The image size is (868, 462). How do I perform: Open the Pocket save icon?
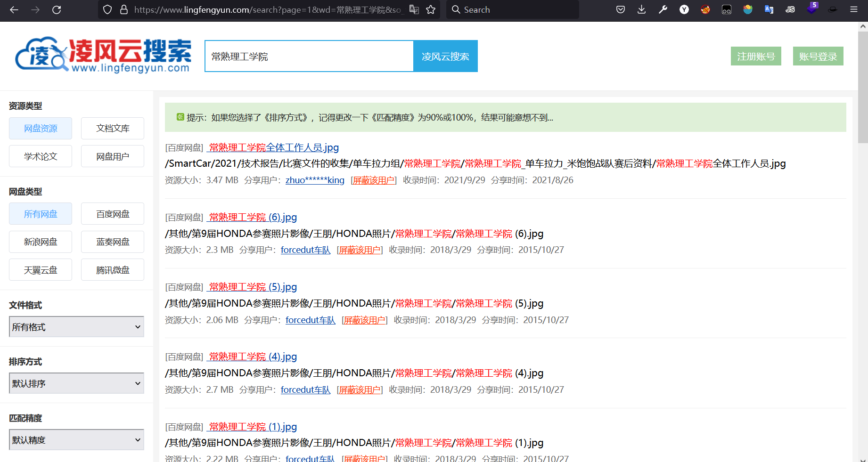tap(621, 9)
